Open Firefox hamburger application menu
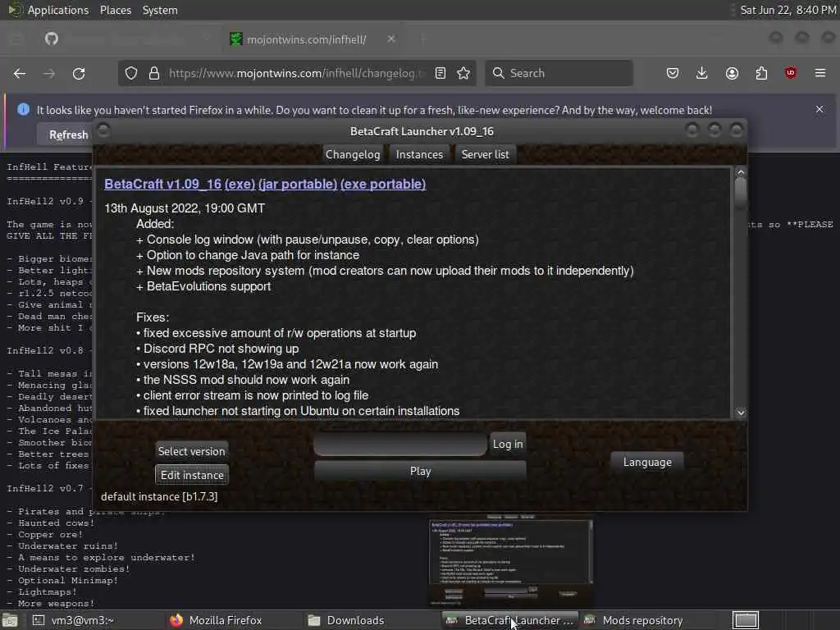The height and width of the screenshot is (630, 840). (x=820, y=73)
